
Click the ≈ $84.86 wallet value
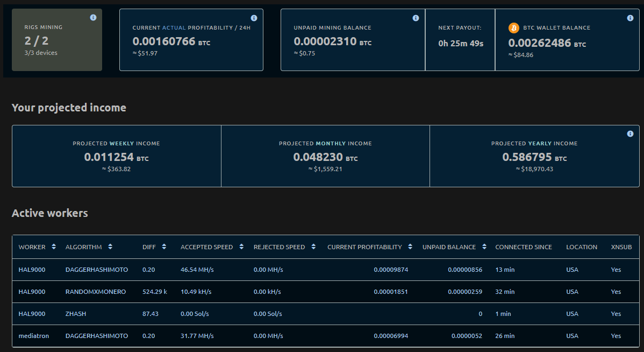click(x=521, y=55)
